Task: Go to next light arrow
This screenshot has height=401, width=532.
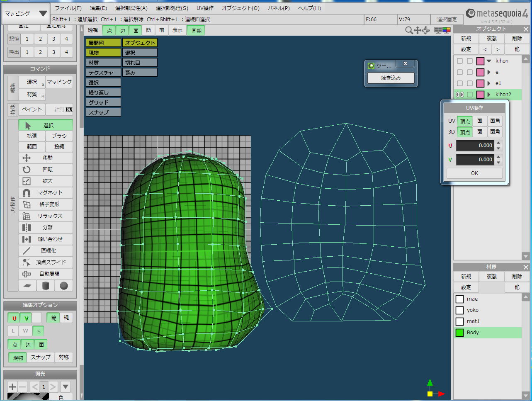Action: (x=53, y=387)
